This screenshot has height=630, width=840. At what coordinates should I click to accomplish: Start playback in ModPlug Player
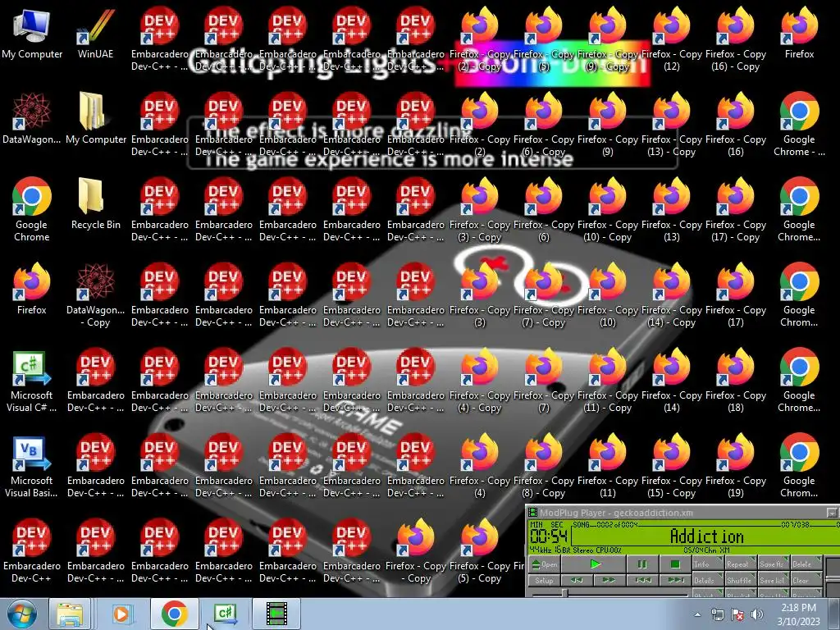pyautogui.click(x=594, y=564)
